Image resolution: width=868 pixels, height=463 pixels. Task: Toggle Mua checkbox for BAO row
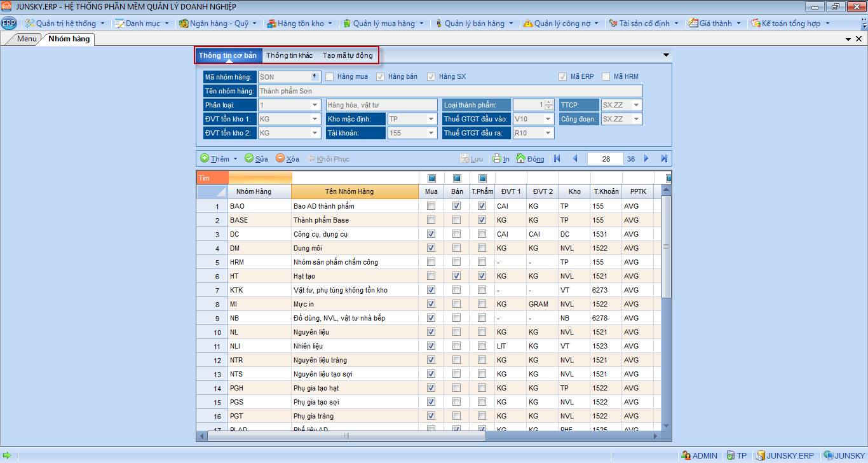[x=431, y=206]
